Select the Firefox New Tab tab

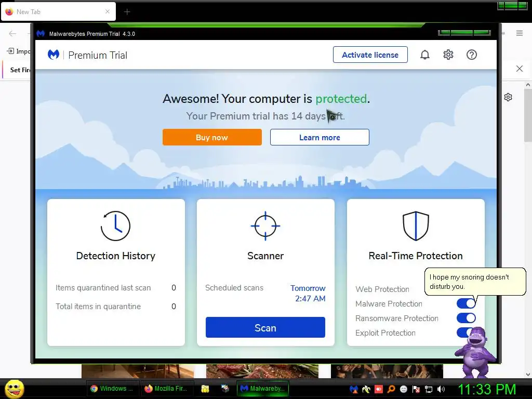pyautogui.click(x=58, y=11)
